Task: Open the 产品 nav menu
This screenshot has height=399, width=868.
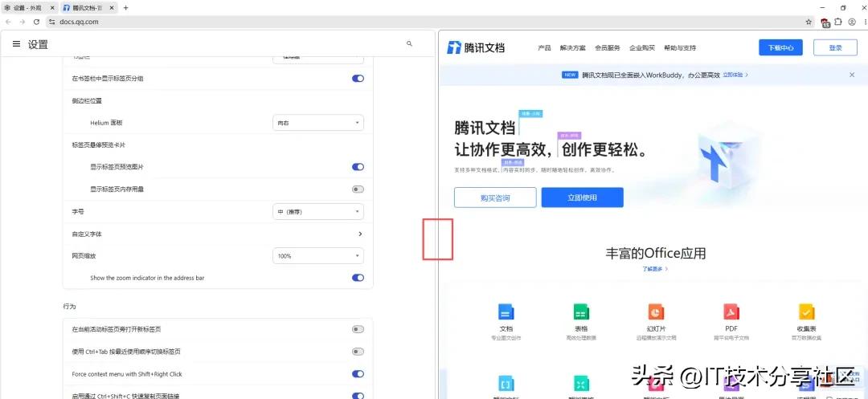Action: coord(544,48)
